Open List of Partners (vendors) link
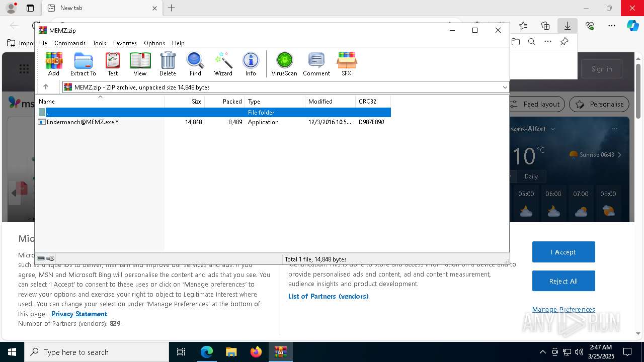 click(x=329, y=296)
